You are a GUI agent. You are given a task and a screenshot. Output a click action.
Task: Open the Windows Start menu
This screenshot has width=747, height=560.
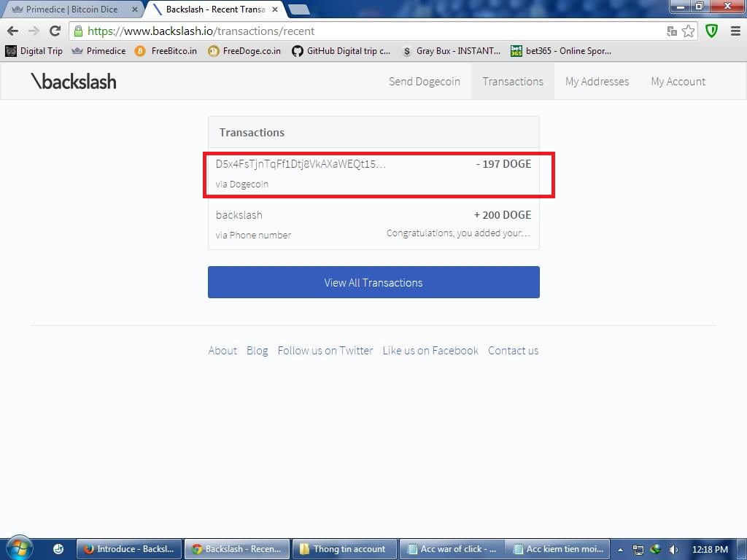click(19, 548)
